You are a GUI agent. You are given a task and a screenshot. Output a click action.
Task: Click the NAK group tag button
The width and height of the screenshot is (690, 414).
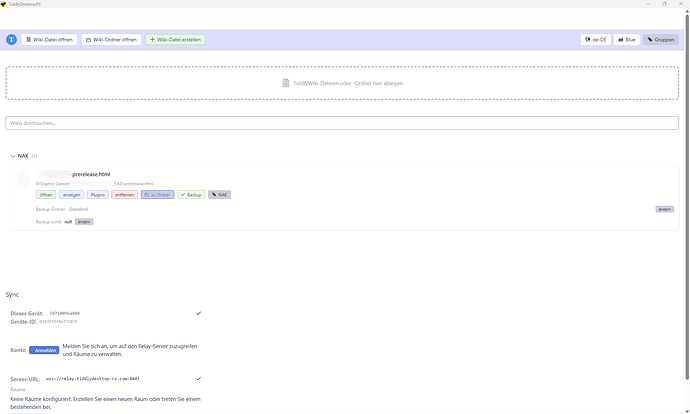pos(220,195)
